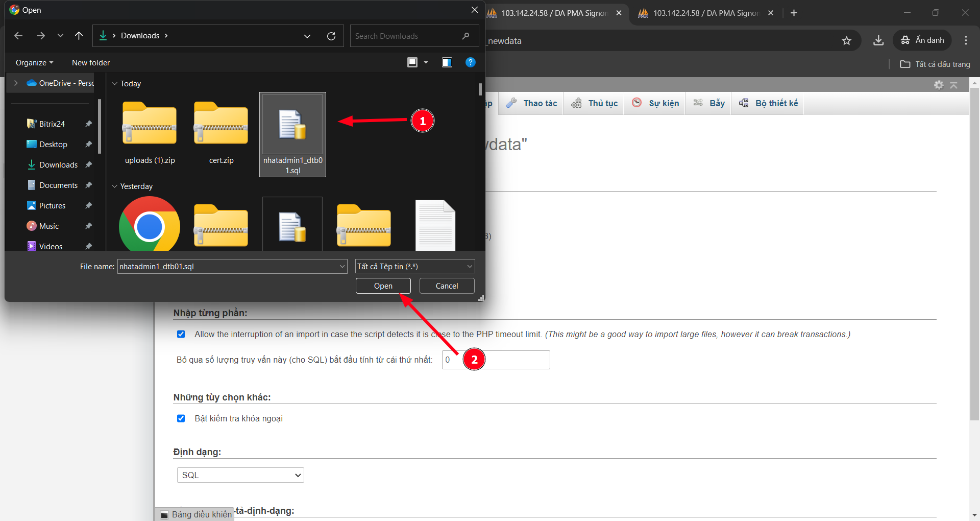Toggle Allow the interruption of an import
The width and height of the screenshot is (980, 521).
pyautogui.click(x=181, y=334)
